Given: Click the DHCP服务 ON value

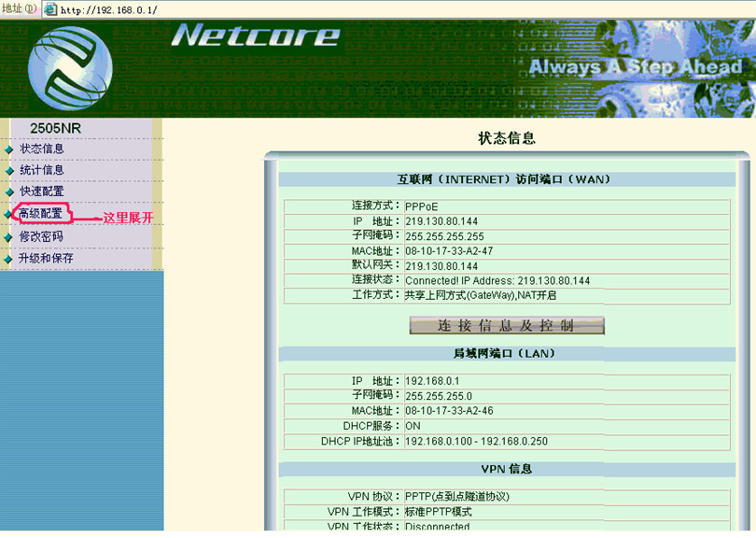Looking at the screenshot, I should [413, 426].
